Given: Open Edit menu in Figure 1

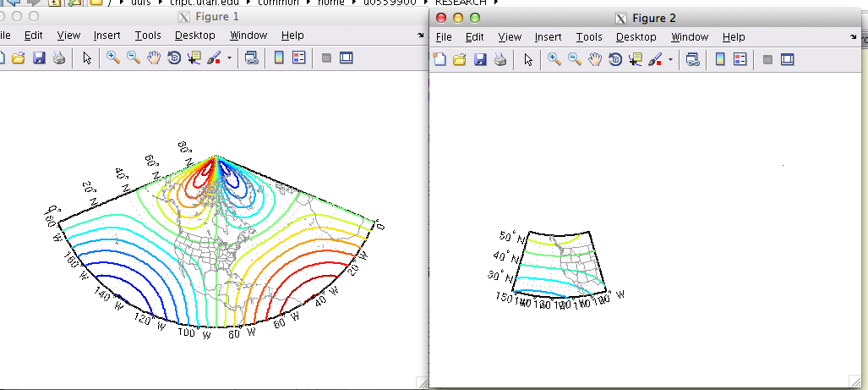Looking at the screenshot, I should point(33,35).
